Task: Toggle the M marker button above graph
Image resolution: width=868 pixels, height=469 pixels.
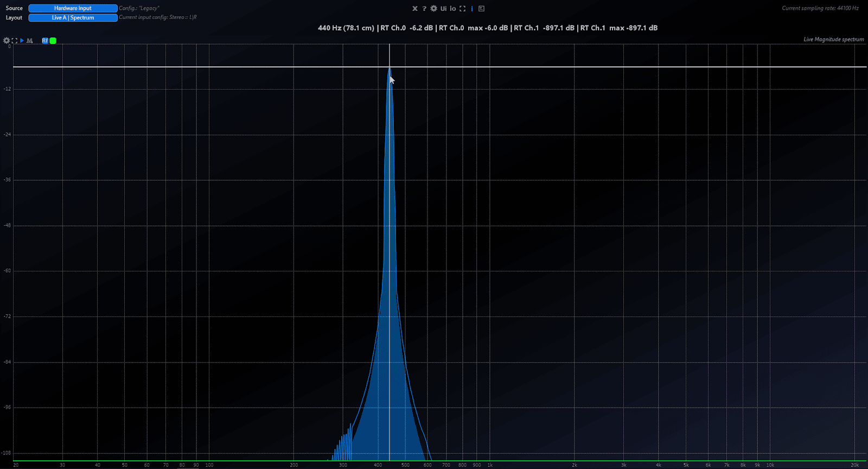Action: (x=29, y=41)
